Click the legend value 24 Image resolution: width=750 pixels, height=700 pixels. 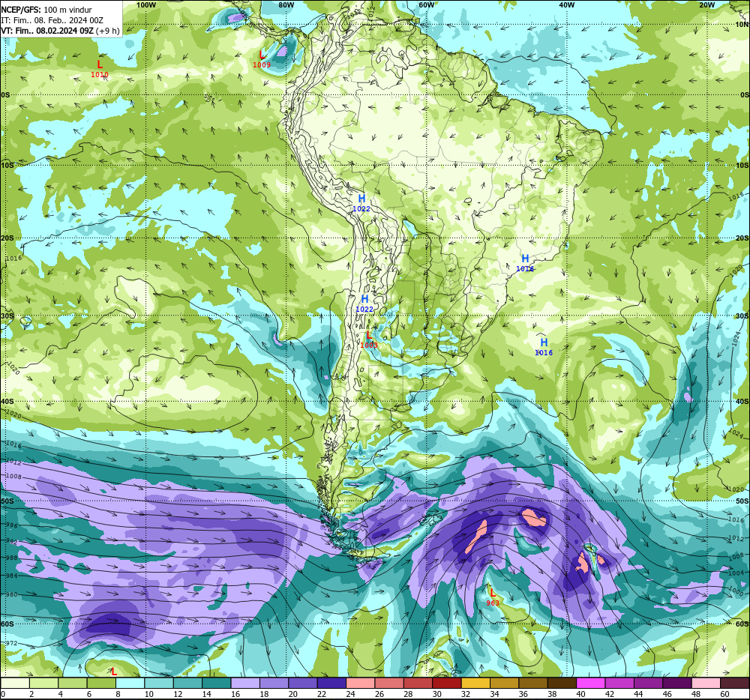[x=350, y=694]
